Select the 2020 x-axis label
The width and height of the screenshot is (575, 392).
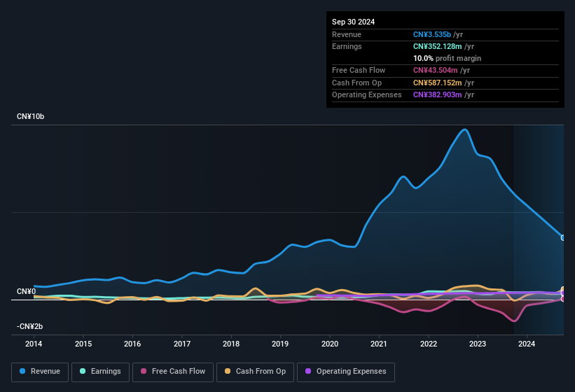pyautogui.click(x=330, y=344)
